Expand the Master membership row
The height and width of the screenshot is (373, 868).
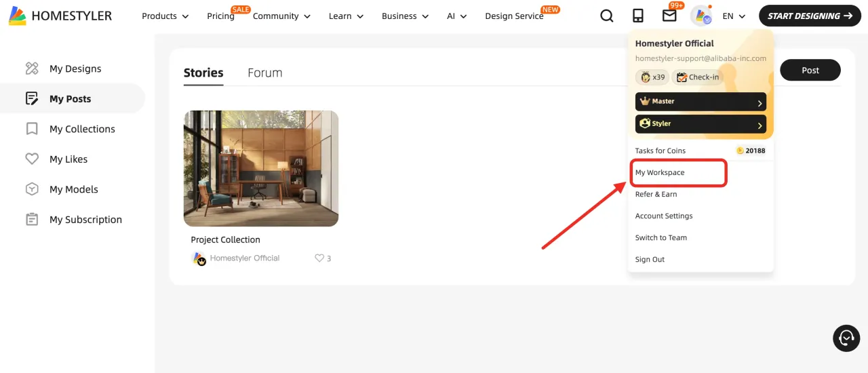point(701,102)
